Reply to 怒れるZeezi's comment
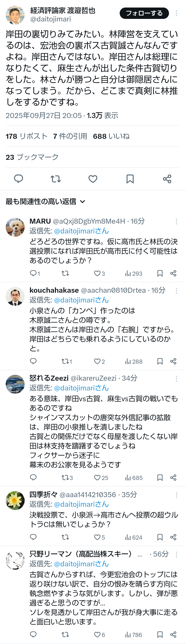Viewport: 186px width, 644px height. (33, 478)
